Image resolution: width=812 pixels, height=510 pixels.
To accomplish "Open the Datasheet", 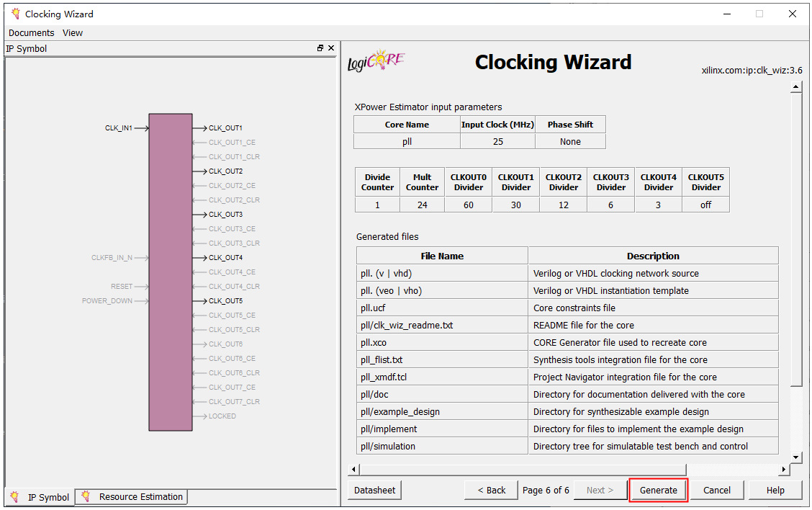I will click(374, 490).
